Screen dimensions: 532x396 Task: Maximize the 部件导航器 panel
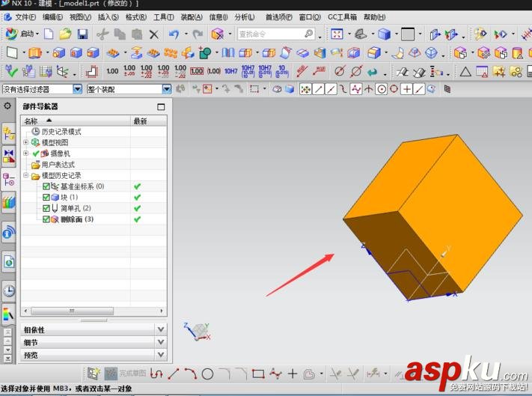pos(161,107)
